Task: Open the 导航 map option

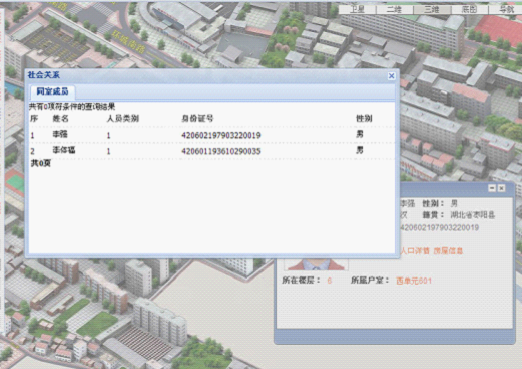Action: point(506,9)
